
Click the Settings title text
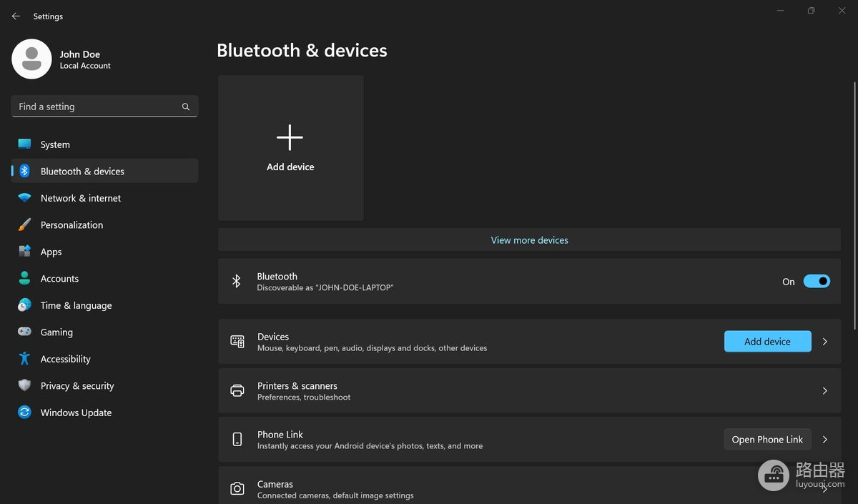coord(48,16)
